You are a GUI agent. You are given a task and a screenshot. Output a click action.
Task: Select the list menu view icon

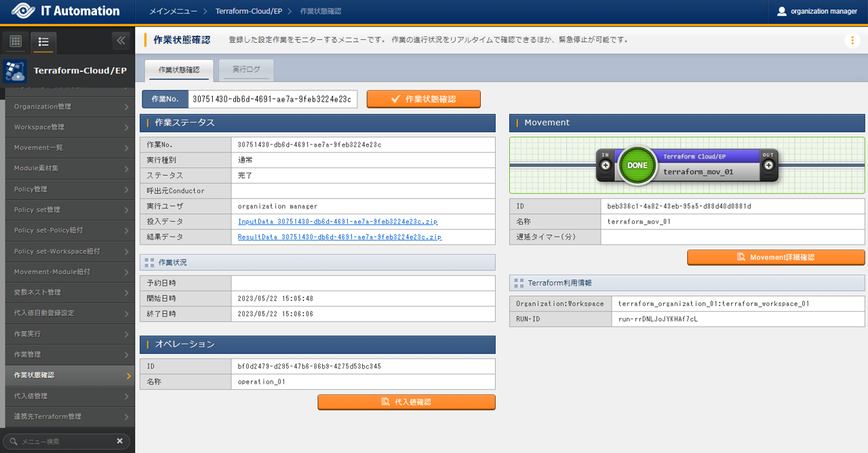[x=43, y=41]
